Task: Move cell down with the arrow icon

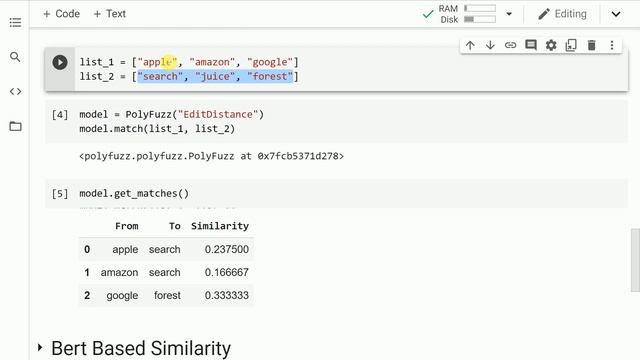Action: click(490, 45)
